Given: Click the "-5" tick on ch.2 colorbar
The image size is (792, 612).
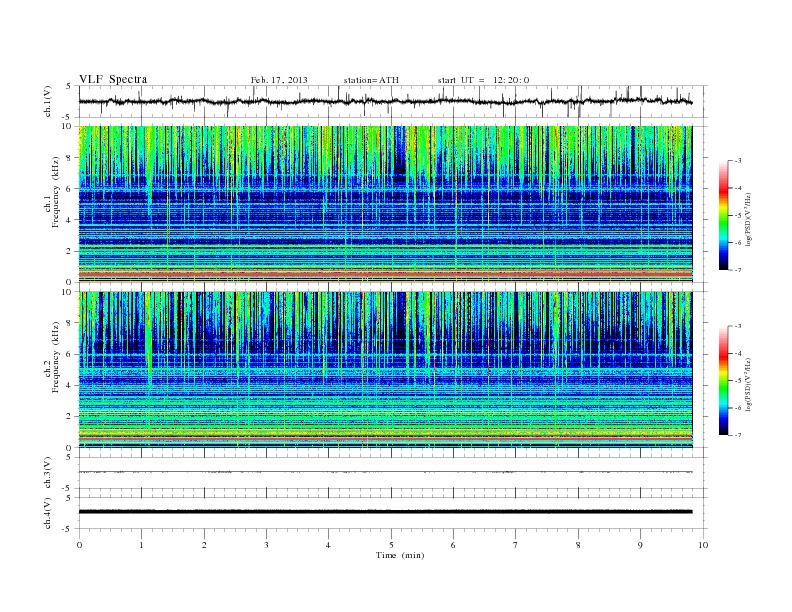Looking at the screenshot, I should tap(737, 380).
